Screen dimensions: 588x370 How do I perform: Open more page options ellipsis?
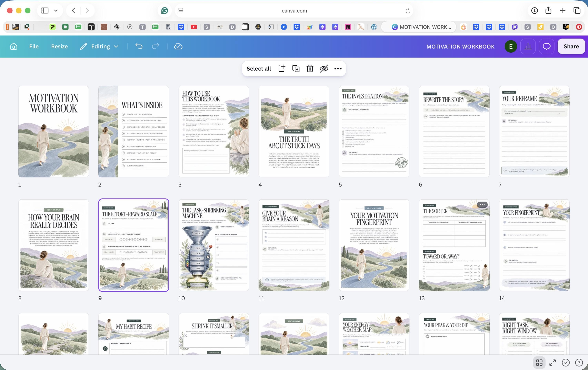coord(338,69)
